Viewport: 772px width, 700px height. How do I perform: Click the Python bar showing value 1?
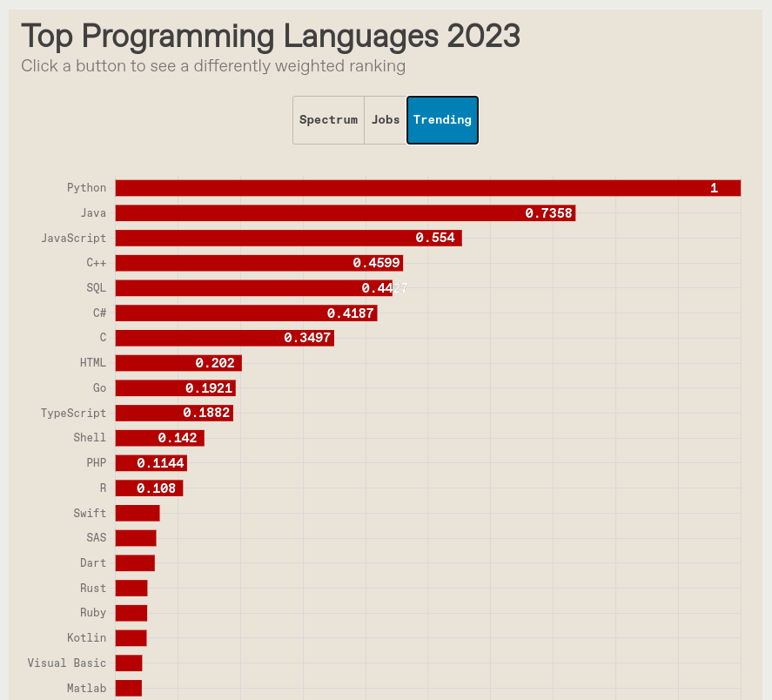click(426, 187)
